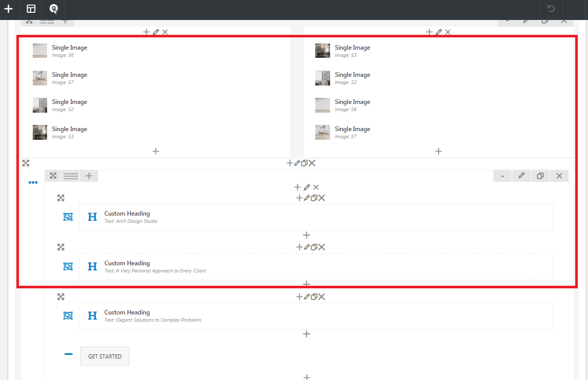
Task: Select Single Image 57 in right column
Action: click(x=439, y=132)
